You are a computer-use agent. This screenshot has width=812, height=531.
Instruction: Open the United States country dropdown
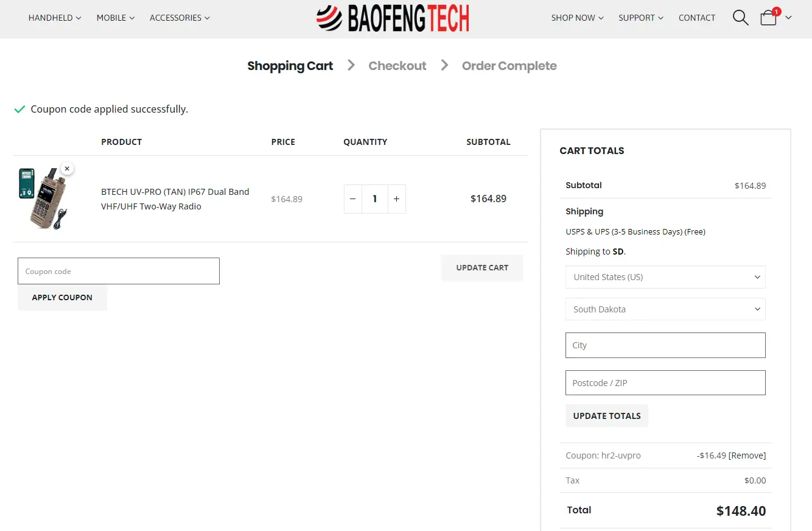click(x=665, y=277)
